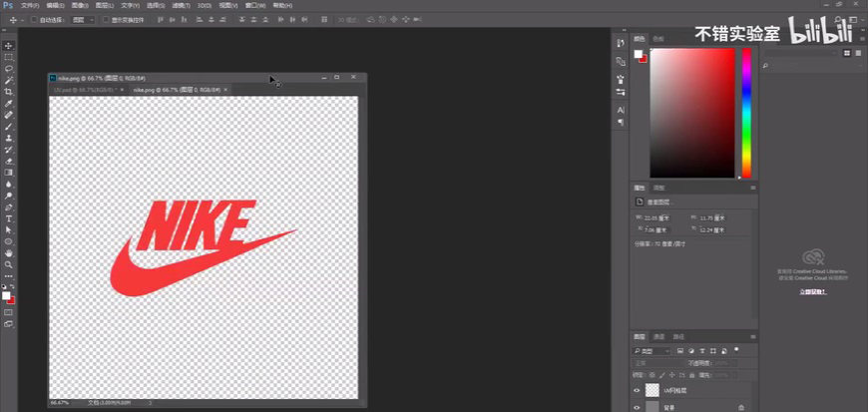Open the library selection dropdown

pos(801,53)
